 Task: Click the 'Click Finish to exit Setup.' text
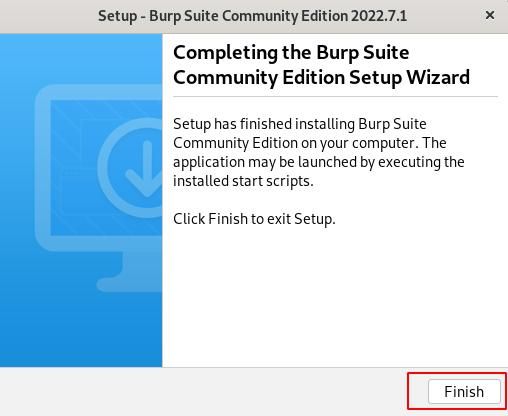click(254, 219)
